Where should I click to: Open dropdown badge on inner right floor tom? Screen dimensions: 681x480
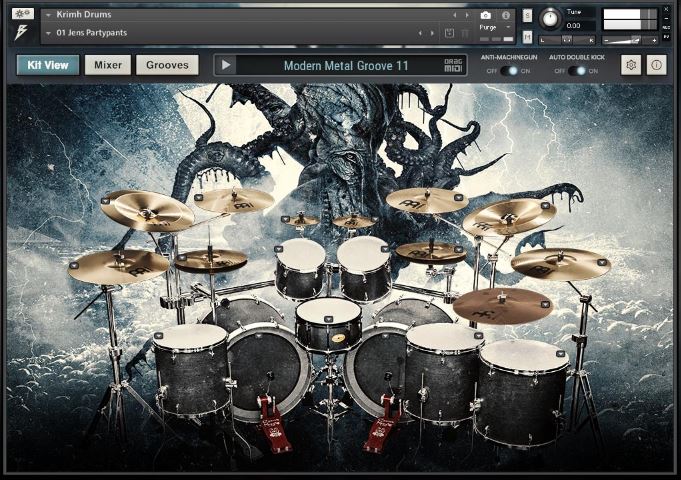point(478,336)
